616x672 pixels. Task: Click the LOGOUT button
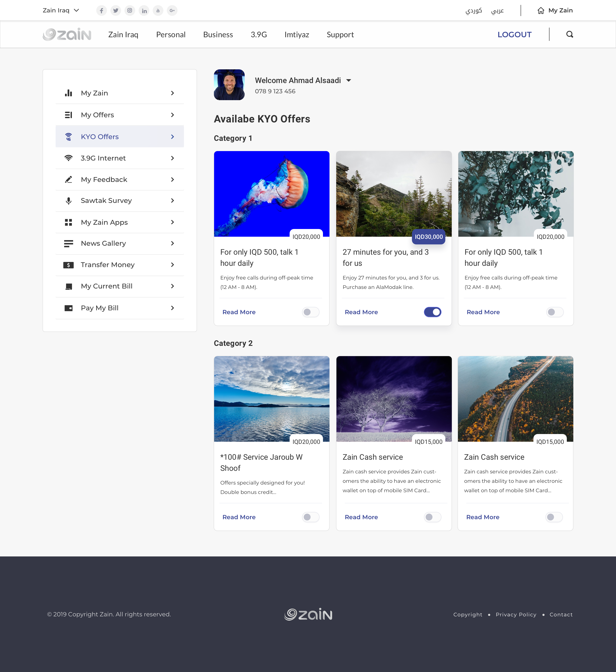[x=514, y=35]
